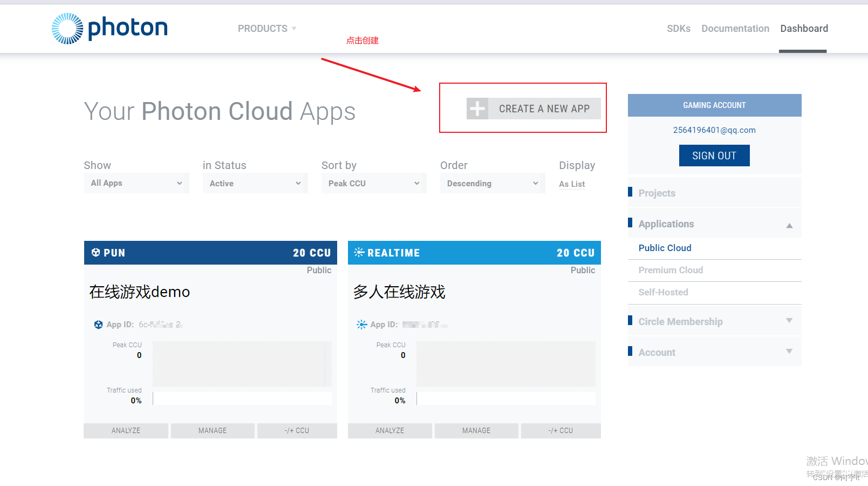Screen dimensions: 868x486
Task: Click -/+ CCU on the 在线游戏demo card
Action: [297, 431]
